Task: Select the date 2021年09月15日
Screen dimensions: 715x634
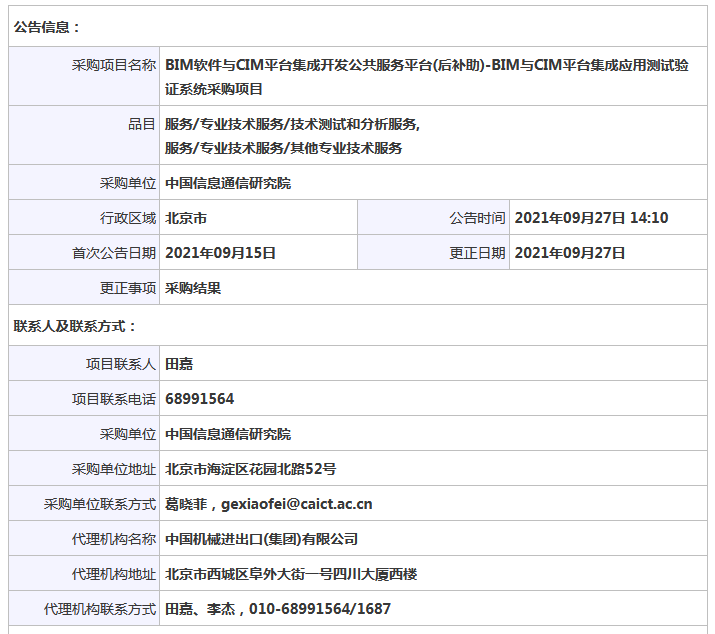Action: (x=220, y=253)
